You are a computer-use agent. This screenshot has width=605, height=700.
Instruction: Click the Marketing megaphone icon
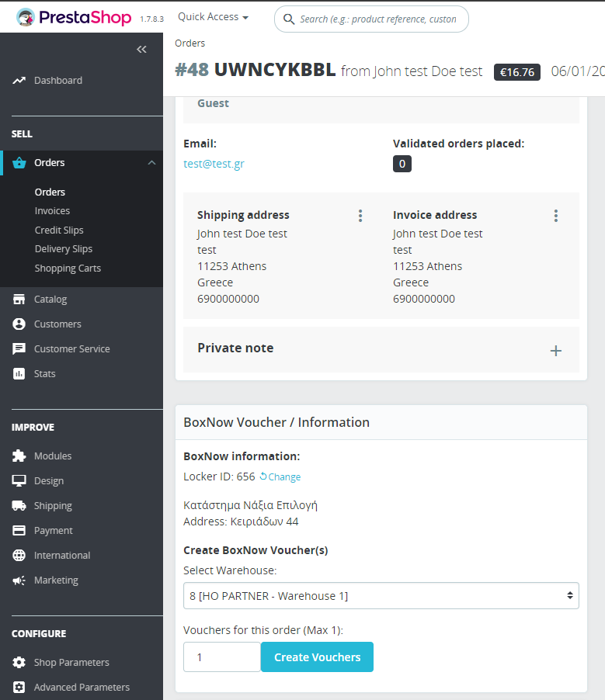(19, 580)
